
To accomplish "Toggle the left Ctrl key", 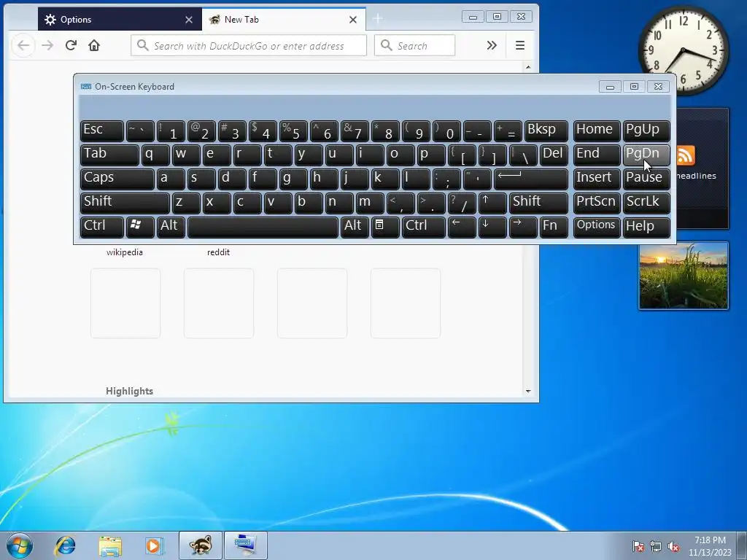I will [102, 227].
